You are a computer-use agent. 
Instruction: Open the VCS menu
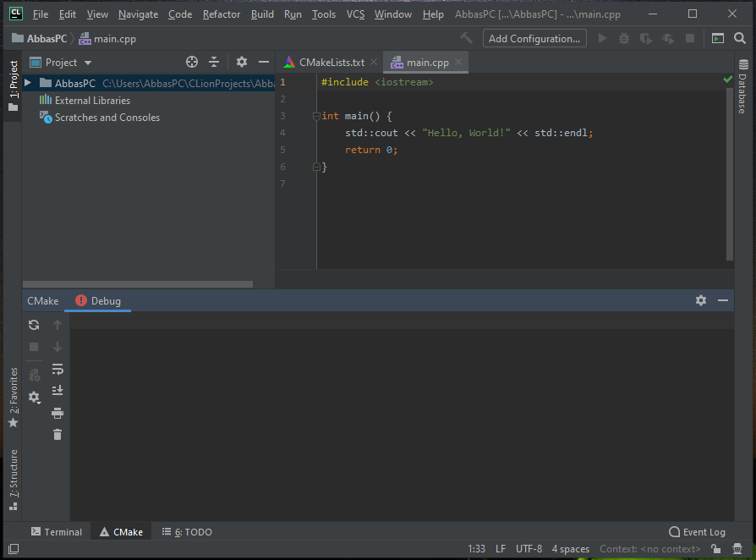point(355,14)
